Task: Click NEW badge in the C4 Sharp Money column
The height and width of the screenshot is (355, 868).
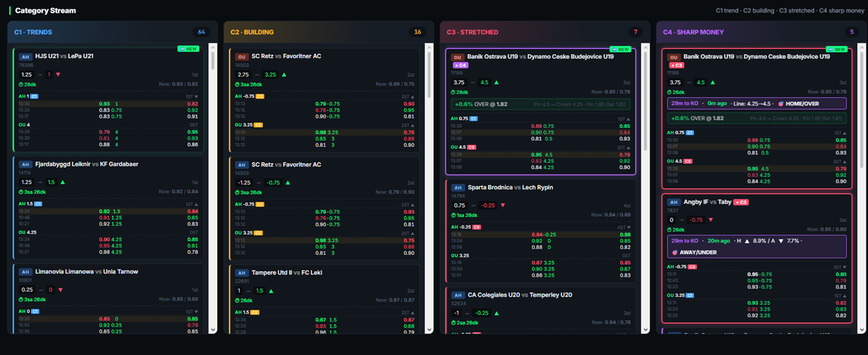Action: pos(836,49)
